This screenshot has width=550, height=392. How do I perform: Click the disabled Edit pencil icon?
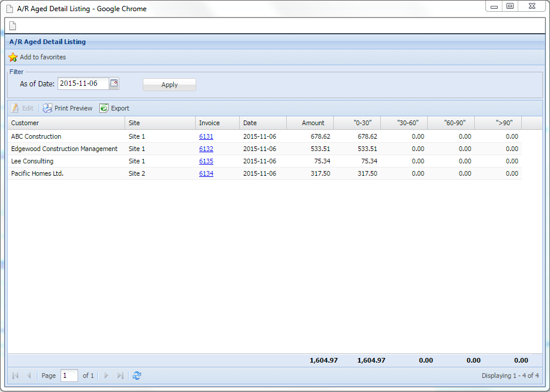click(15, 108)
